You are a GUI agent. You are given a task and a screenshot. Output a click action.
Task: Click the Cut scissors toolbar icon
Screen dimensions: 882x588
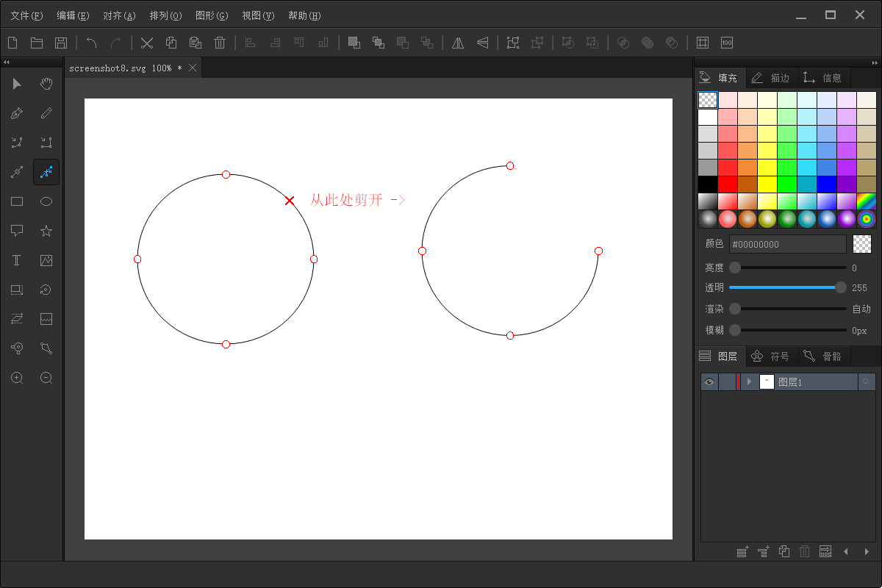pyautogui.click(x=147, y=43)
